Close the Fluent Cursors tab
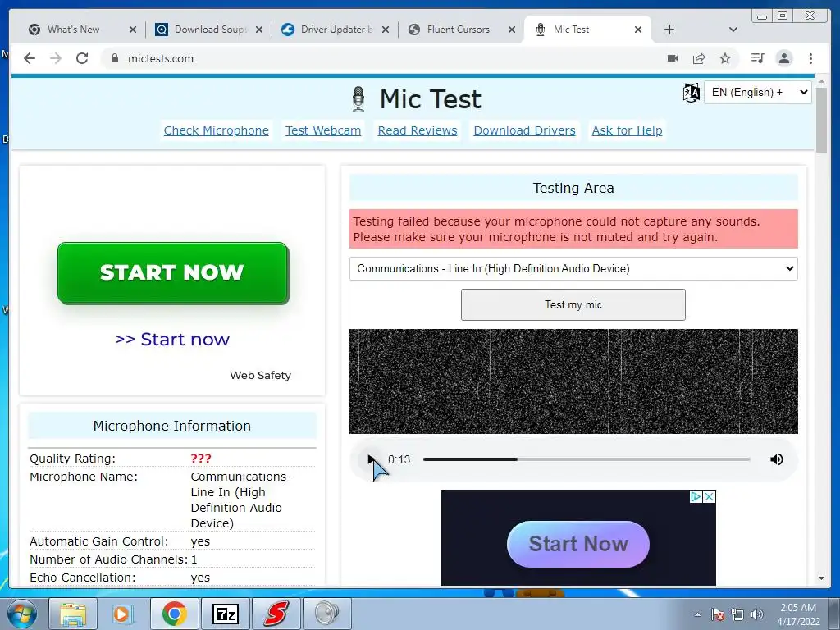The image size is (840, 630). [x=512, y=30]
